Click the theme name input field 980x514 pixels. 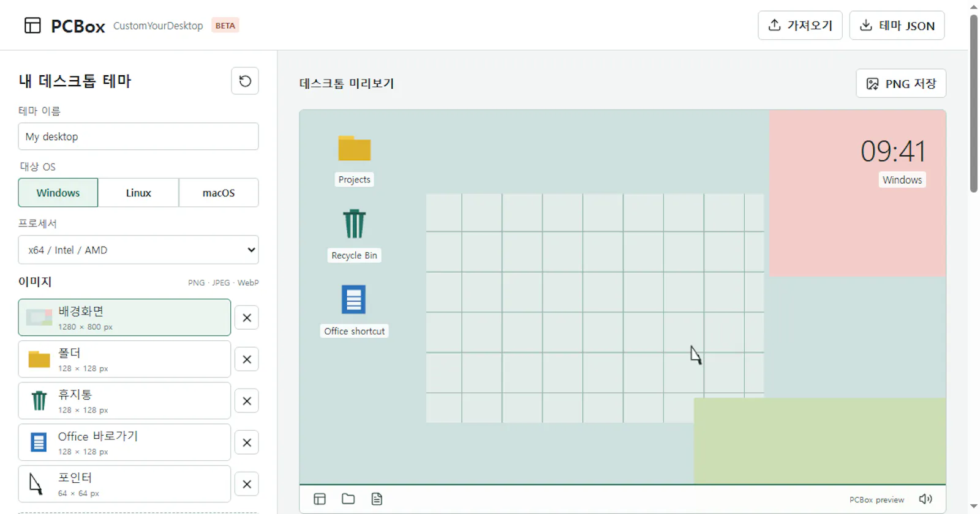(x=138, y=136)
